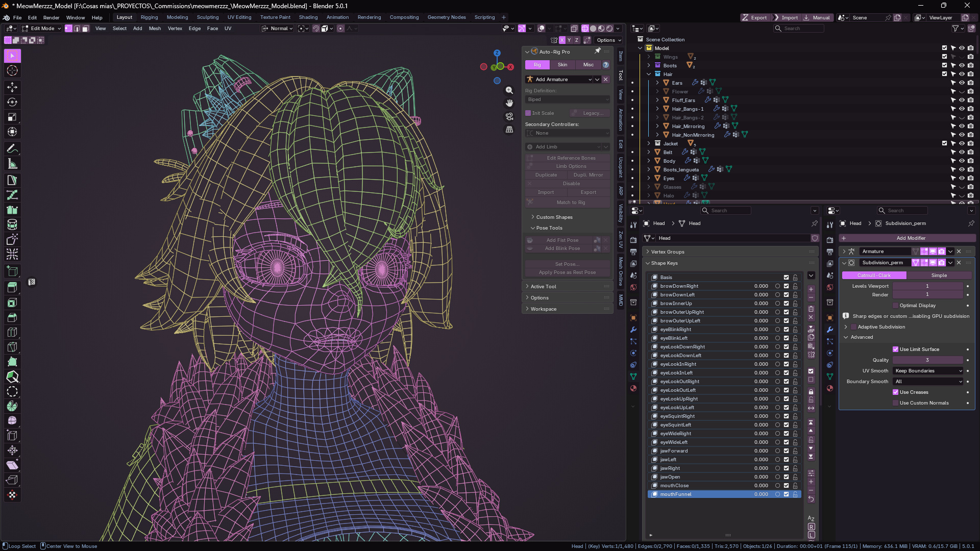Switch to the Sculpting workspace tab
Viewport: 980px width, 551px height.
pos(208,17)
